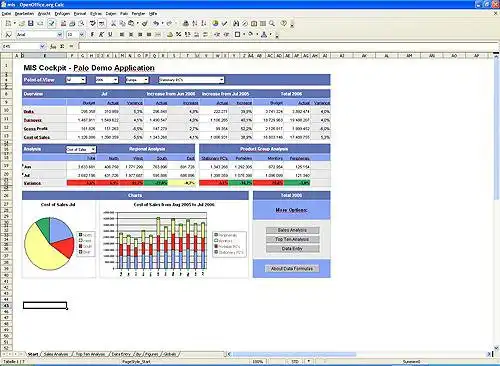Open the year dropdown in Point of View

coord(107,80)
